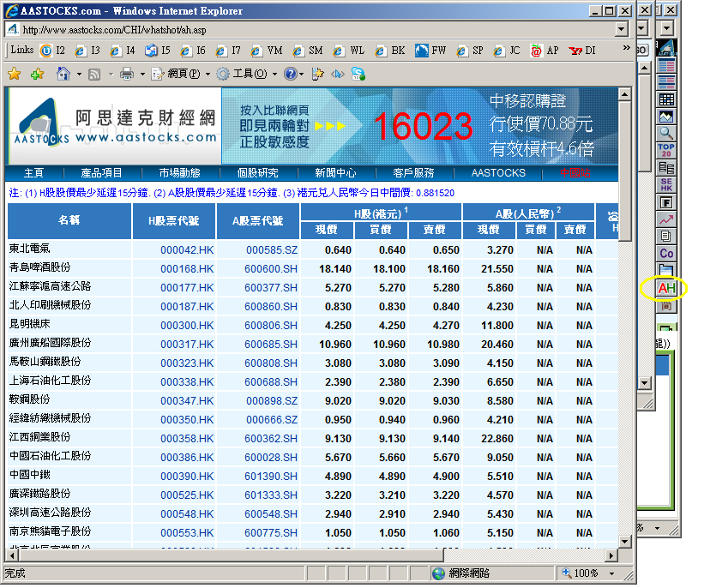The image size is (704, 588).
Task: Click the 名稱 column header
Action: (x=69, y=221)
